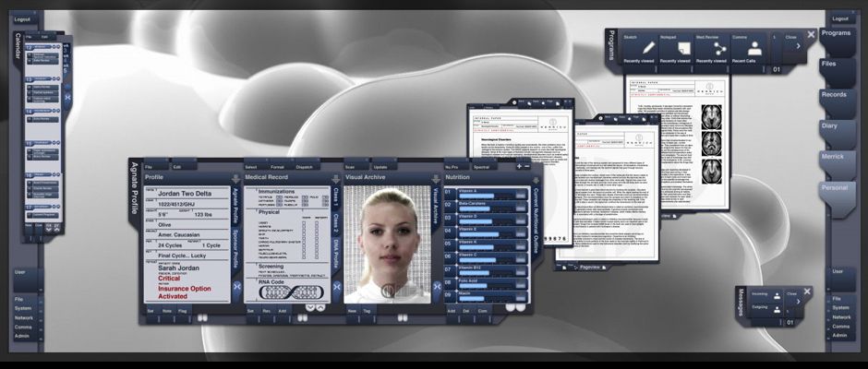Click collapse arrows icon in Profile panel
868x369 pixels.
[237, 286]
